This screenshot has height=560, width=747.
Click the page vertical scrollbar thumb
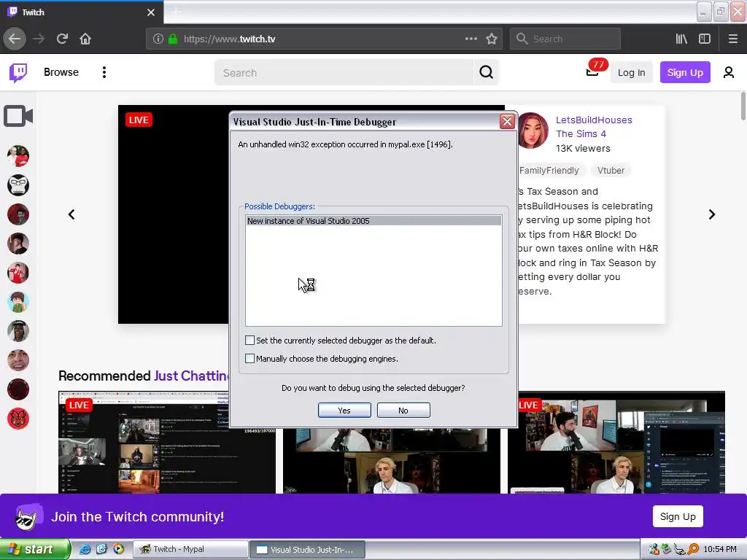click(743, 106)
